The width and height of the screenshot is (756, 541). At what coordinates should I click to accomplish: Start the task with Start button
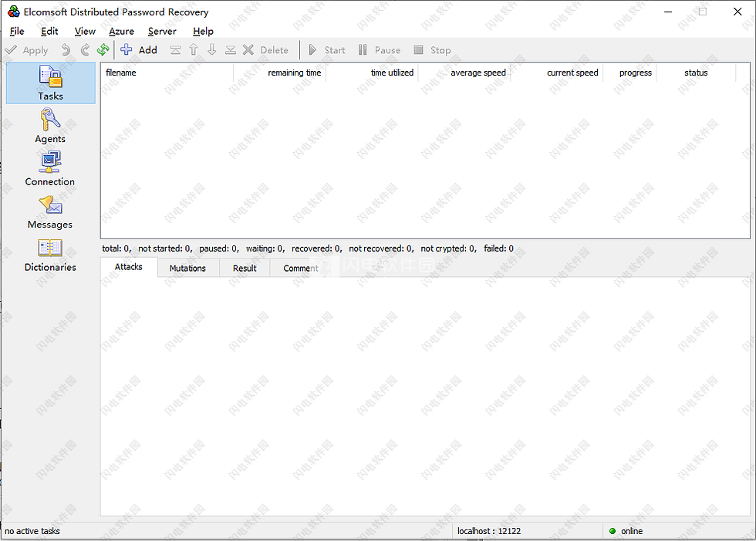(327, 50)
